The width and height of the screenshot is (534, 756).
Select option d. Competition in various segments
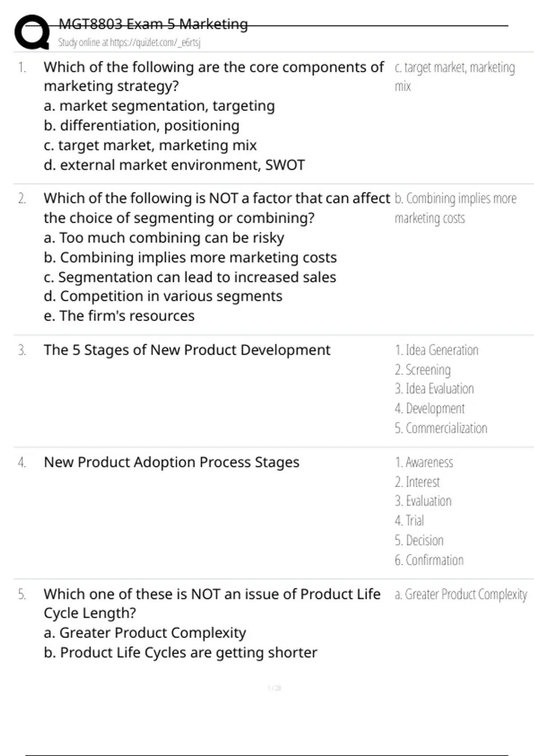pyautogui.click(x=163, y=296)
